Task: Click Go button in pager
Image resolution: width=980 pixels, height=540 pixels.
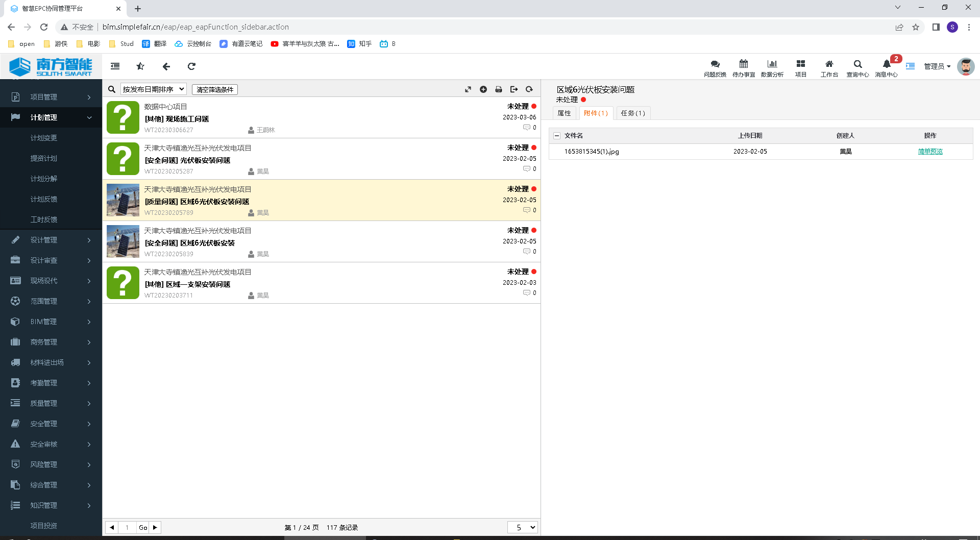Action: coord(143,527)
